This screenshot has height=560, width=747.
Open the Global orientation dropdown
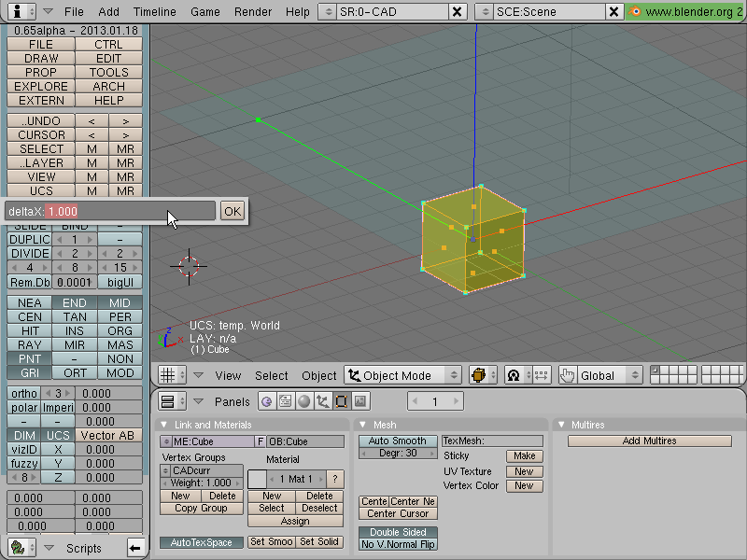pos(610,375)
